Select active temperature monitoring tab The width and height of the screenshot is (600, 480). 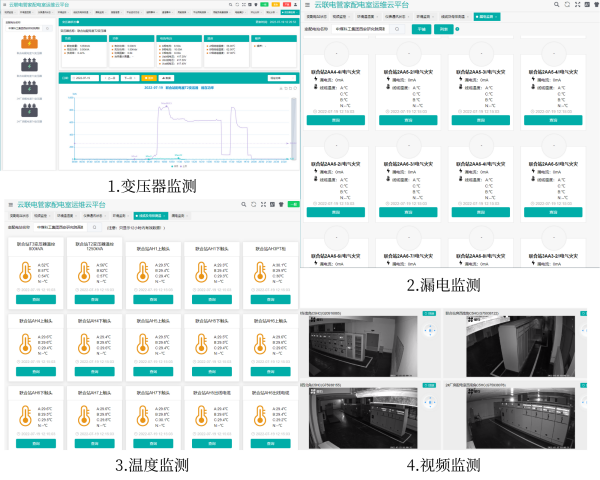tap(147, 214)
